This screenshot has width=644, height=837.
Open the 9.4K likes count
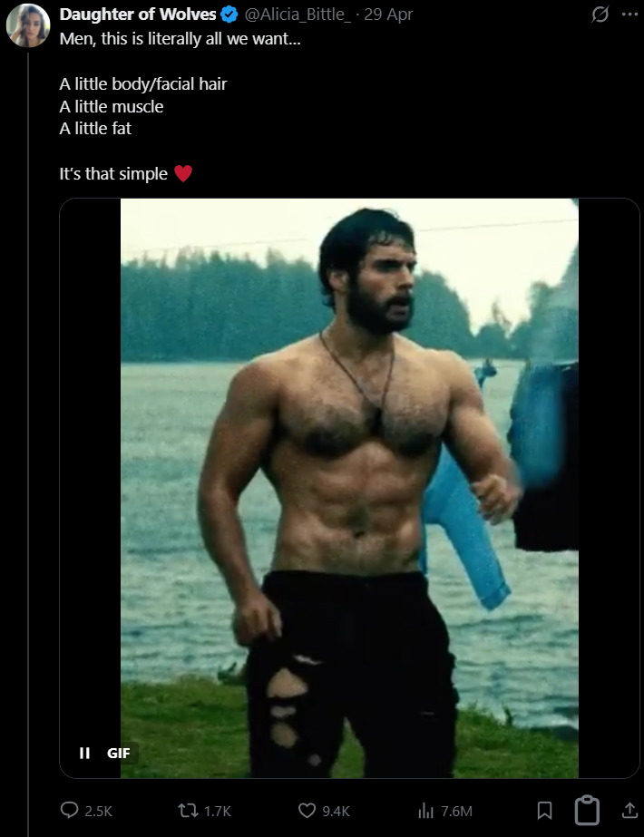[336, 812]
